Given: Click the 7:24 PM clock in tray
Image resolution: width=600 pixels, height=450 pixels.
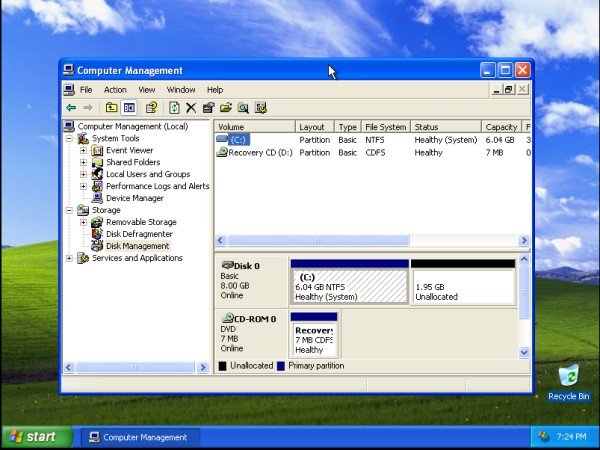Looking at the screenshot, I should point(572,437).
